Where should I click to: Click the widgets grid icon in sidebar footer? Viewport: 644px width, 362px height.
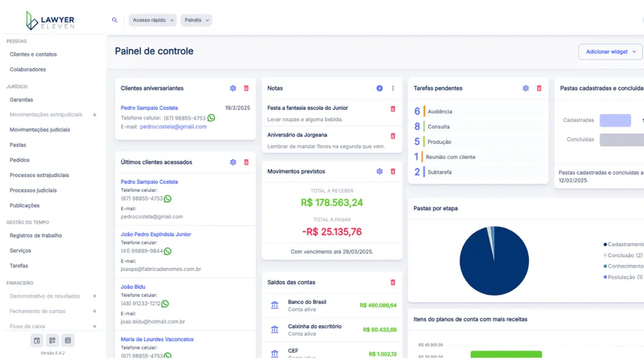click(52, 340)
